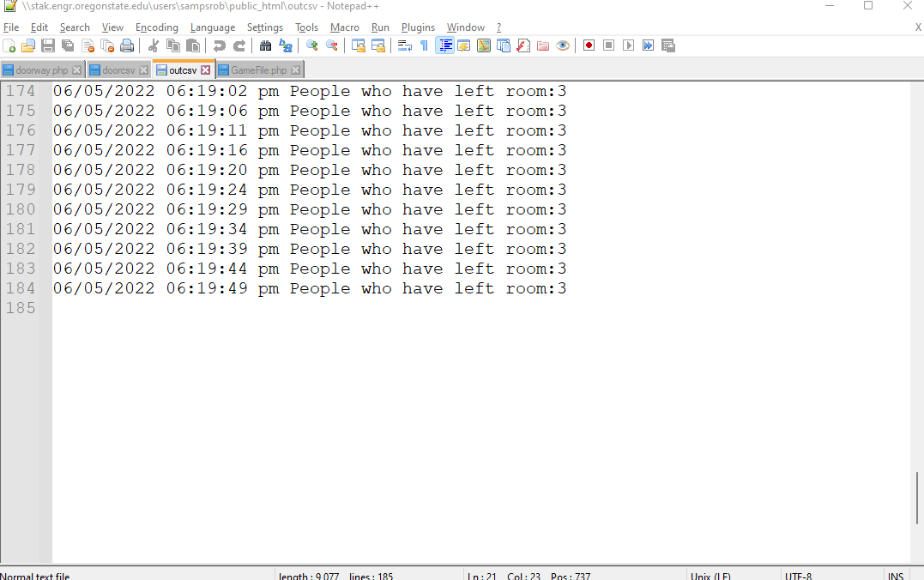Click the Save file toolbar icon
The width and height of the screenshot is (924, 580).
[48, 45]
